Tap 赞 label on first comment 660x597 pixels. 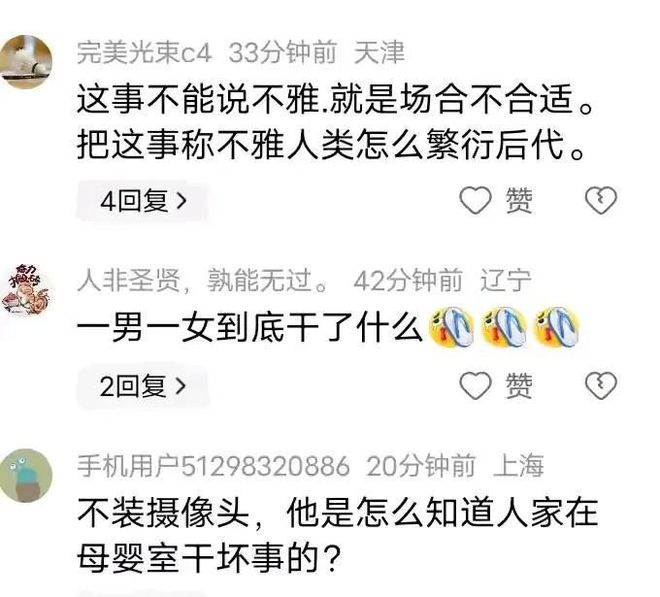point(519,200)
